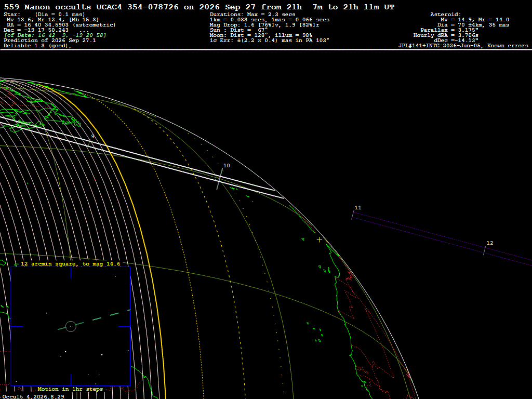This screenshot has width=532, height=399.
Task: Click the green 'of Date' coordinates line
Action: (55, 35)
